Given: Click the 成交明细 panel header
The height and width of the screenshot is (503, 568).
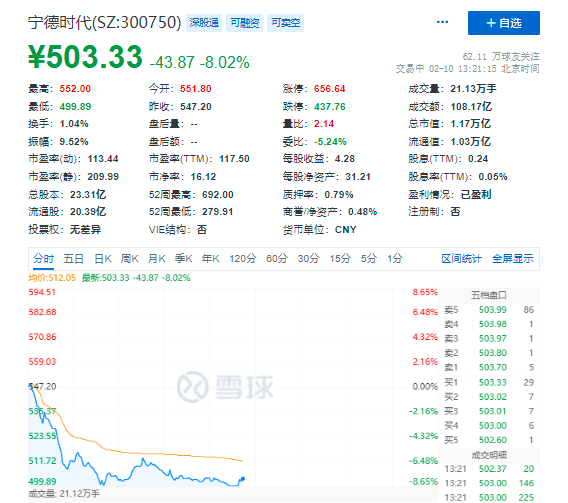Looking at the screenshot, I should 489,455.
